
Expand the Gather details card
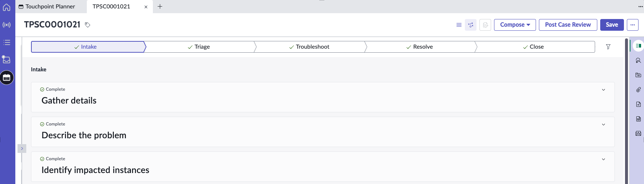[603, 90]
